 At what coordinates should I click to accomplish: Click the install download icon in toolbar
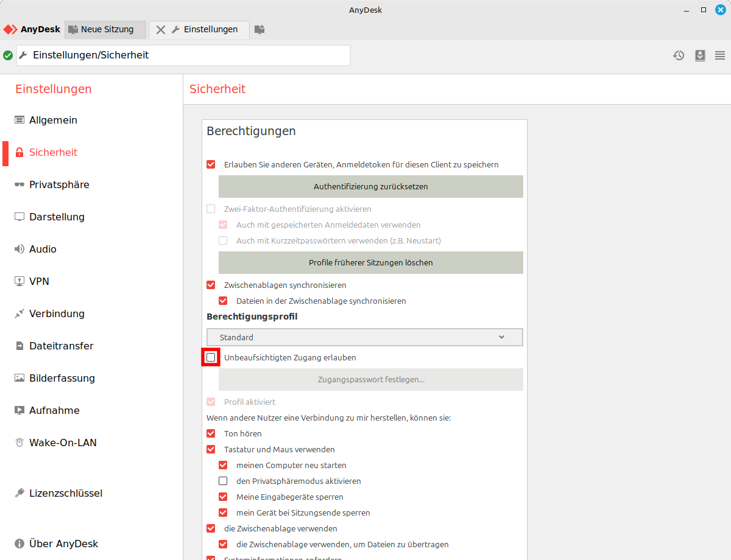700,55
